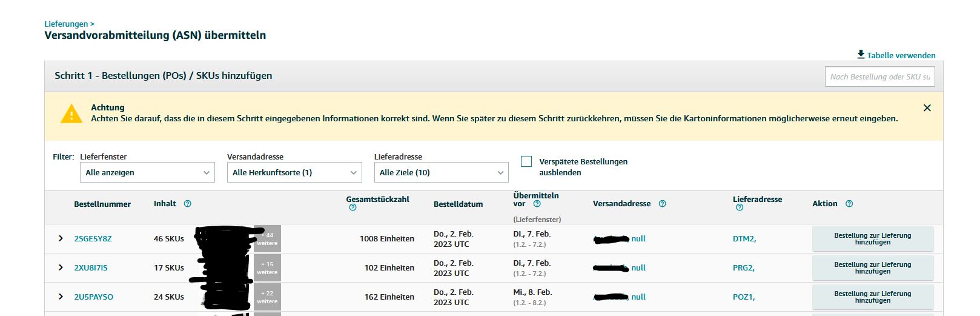The width and height of the screenshot is (980, 316).
Task: Close the Achtung warning banner
Action: click(x=927, y=108)
